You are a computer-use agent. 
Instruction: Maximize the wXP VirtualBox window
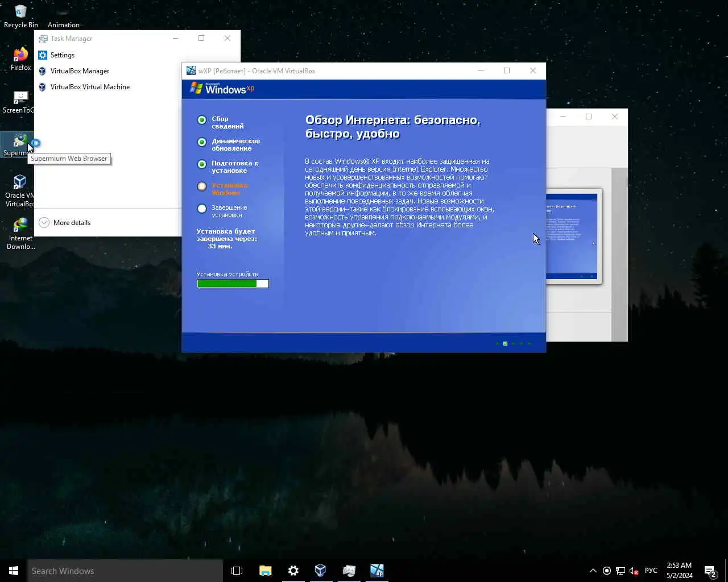pyautogui.click(x=507, y=70)
